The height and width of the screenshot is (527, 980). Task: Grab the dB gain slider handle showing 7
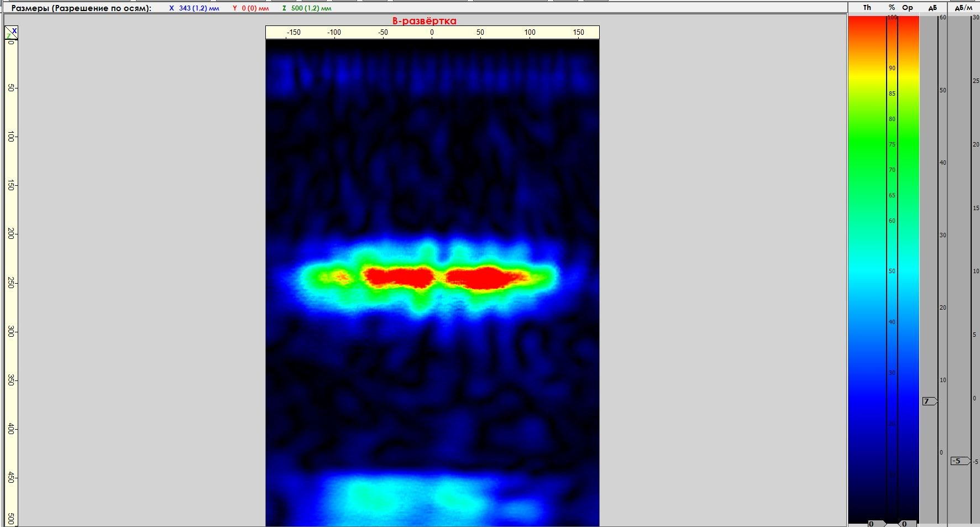tap(930, 401)
